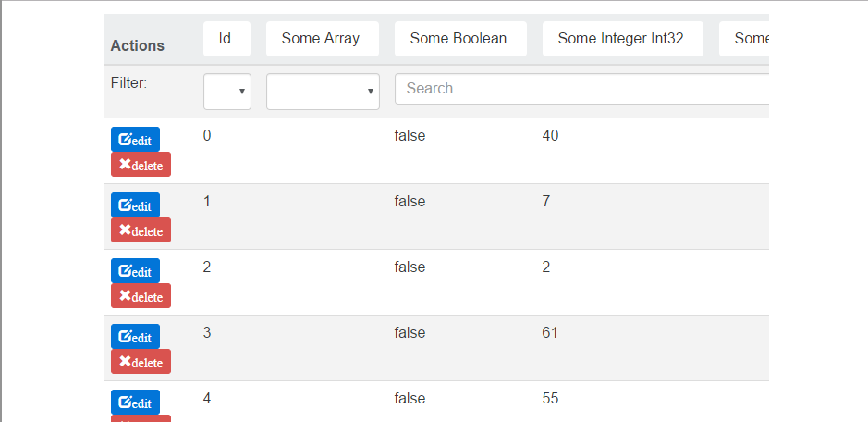Select the false value in row 0
This screenshot has width=868, height=422.
[410, 135]
